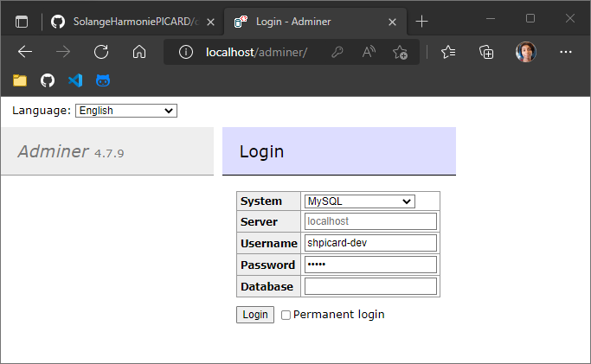This screenshot has height=364, width=591.
Task: Click the 4.7.9 version link
Action: 109,153
